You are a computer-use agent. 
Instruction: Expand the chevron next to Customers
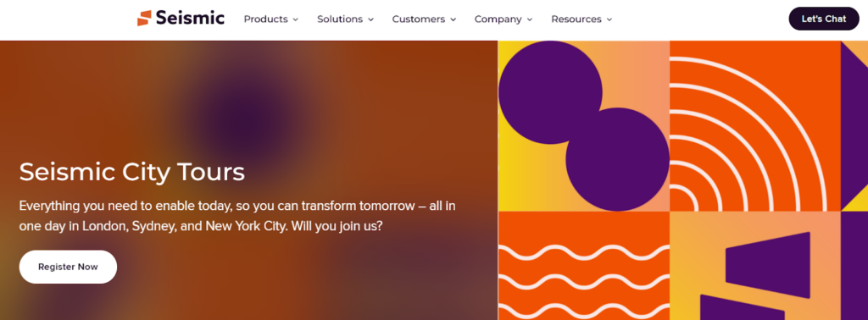tap(453, 20)
